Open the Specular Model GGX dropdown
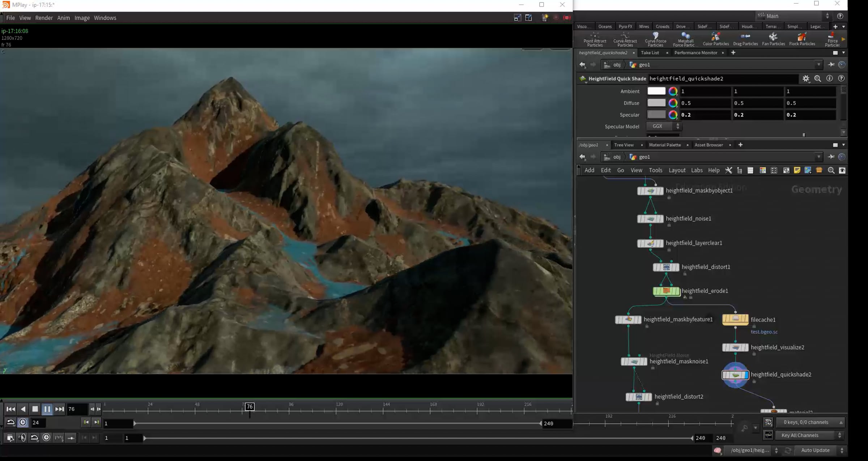Image resolution: width=868 pixels, height=461 pixels. [x=664, y=126]
